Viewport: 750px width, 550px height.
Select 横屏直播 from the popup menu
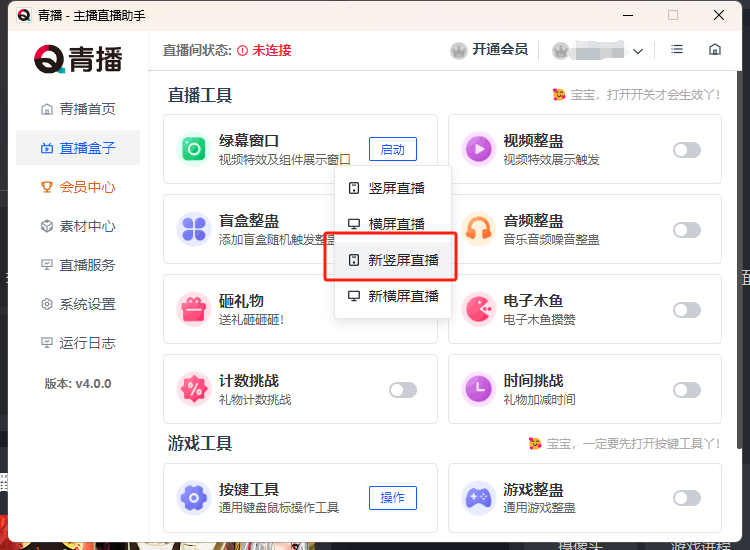tap(393, 224)
